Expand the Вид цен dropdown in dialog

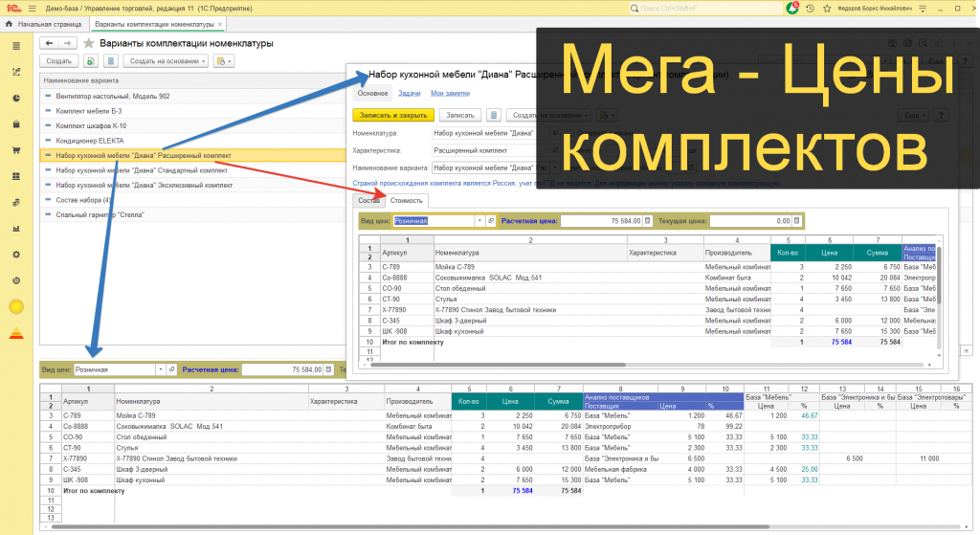pos(479,221)
